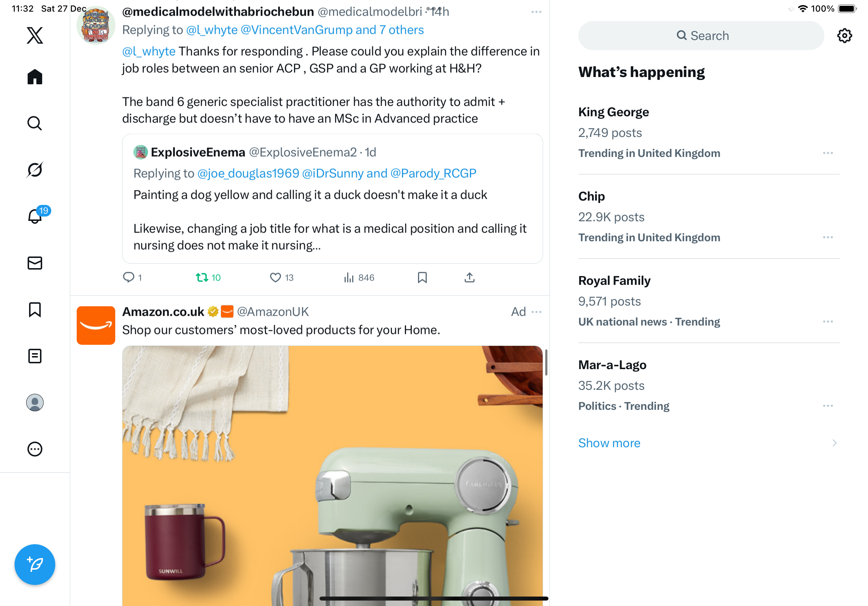Share the medicalmodel post
Viewport: 868px width, 606px height.
[470, 278]
